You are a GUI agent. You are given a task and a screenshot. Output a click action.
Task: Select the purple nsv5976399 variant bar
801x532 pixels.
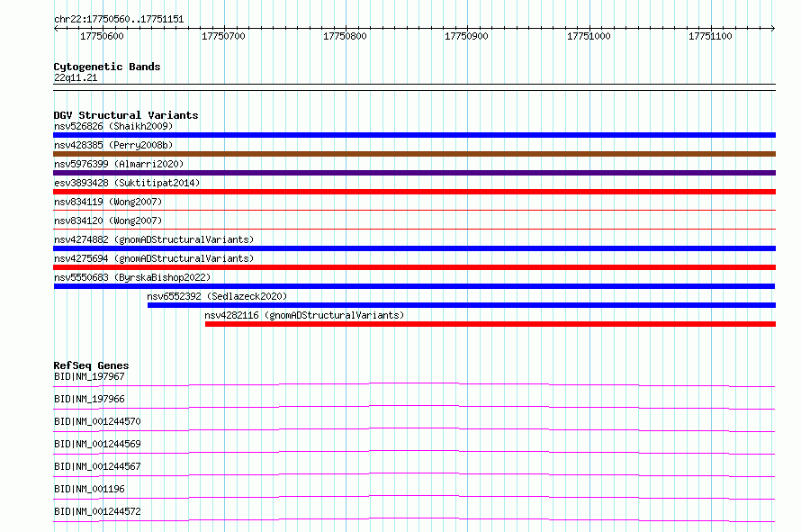pos(414,173)
